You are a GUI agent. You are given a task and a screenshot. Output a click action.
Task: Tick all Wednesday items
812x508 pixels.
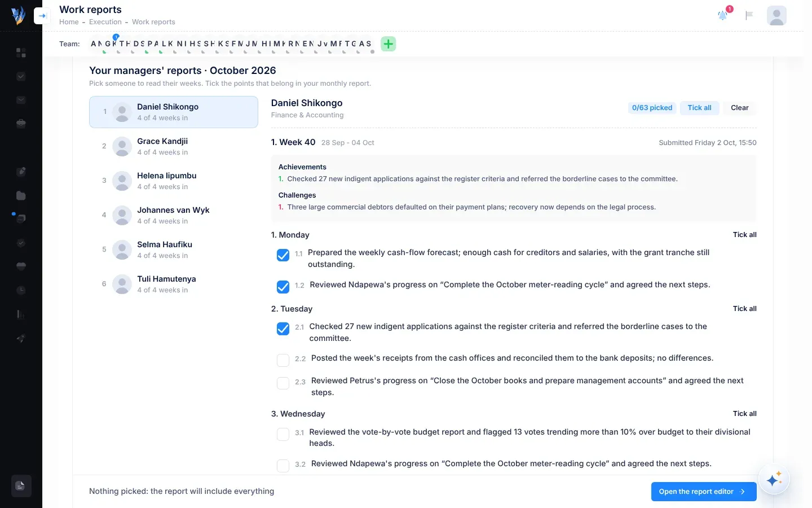(x=745, y=414)
